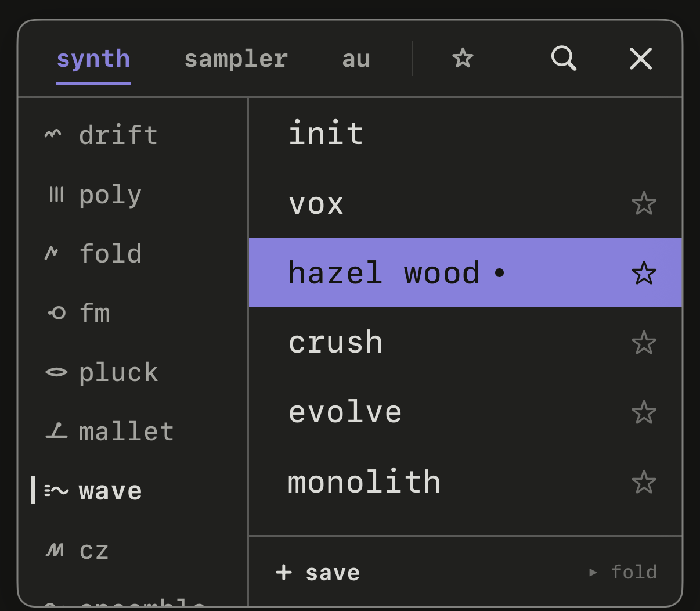Click the fm engine circle icon

click(x=57, y=313)
